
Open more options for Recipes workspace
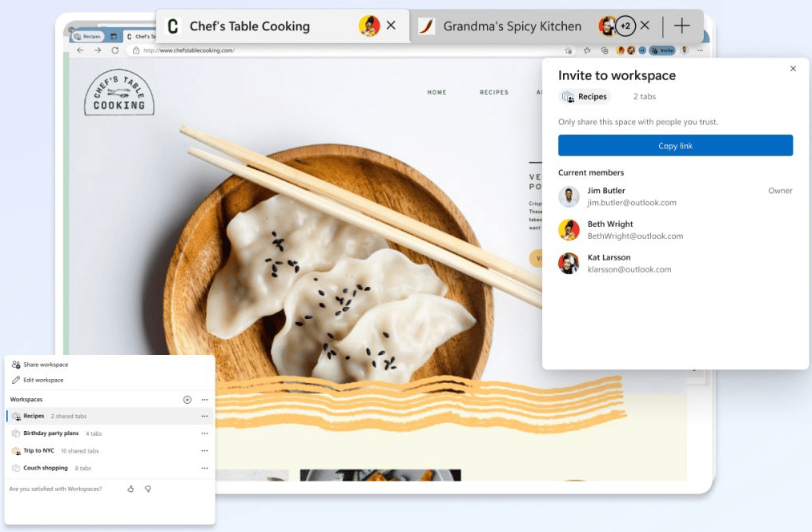point(204,416)
